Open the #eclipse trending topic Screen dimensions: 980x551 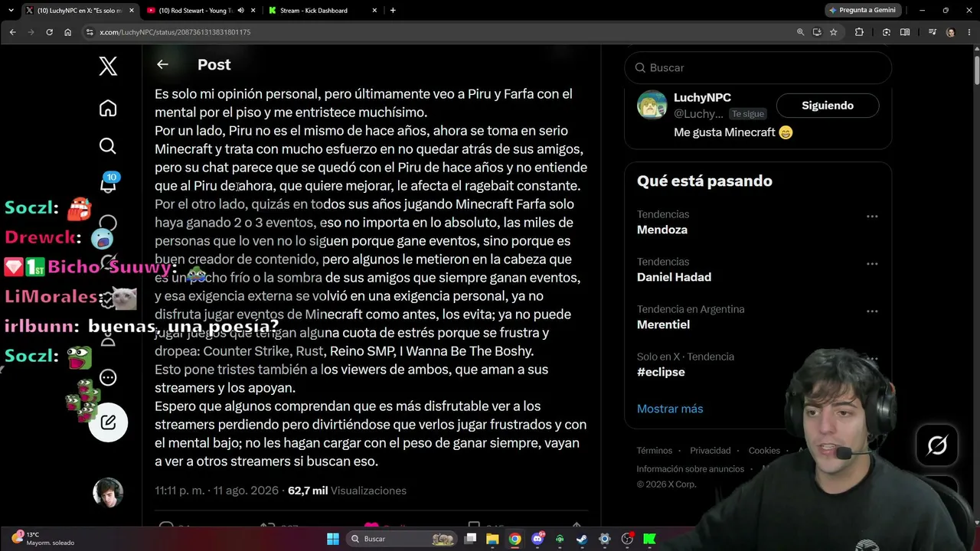661,372
